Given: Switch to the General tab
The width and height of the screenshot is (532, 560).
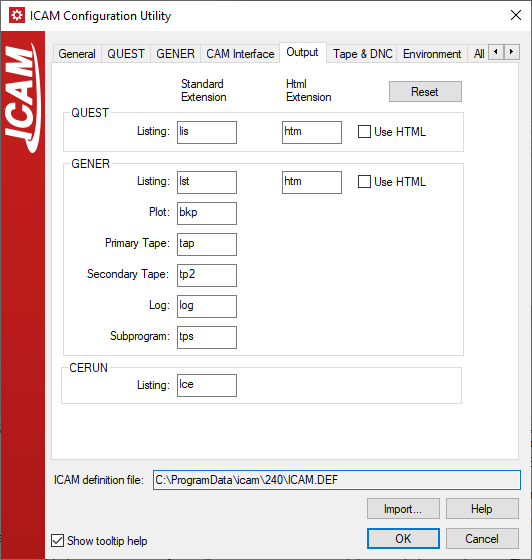Looking at the screenshot, I should [x=77, y=54].
